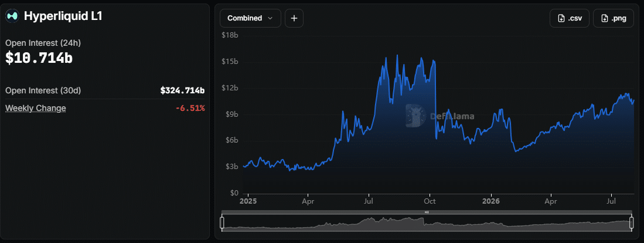Click the Oct x-axis label
This screenshot has width=644, height=243.
pos(430,201)
